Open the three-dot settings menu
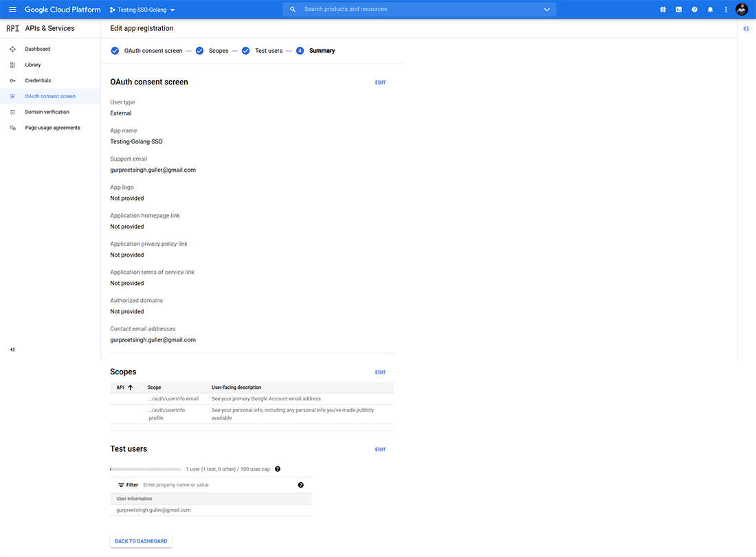756x557 pixels. click(x=726, y=10)
